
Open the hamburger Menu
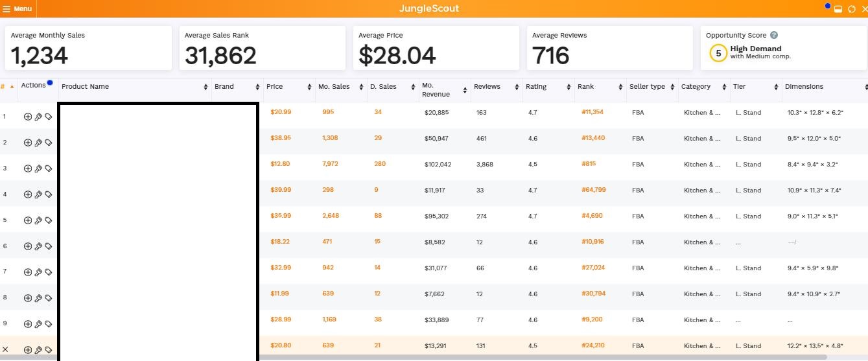pyautogui.click(x=18, y=9)
